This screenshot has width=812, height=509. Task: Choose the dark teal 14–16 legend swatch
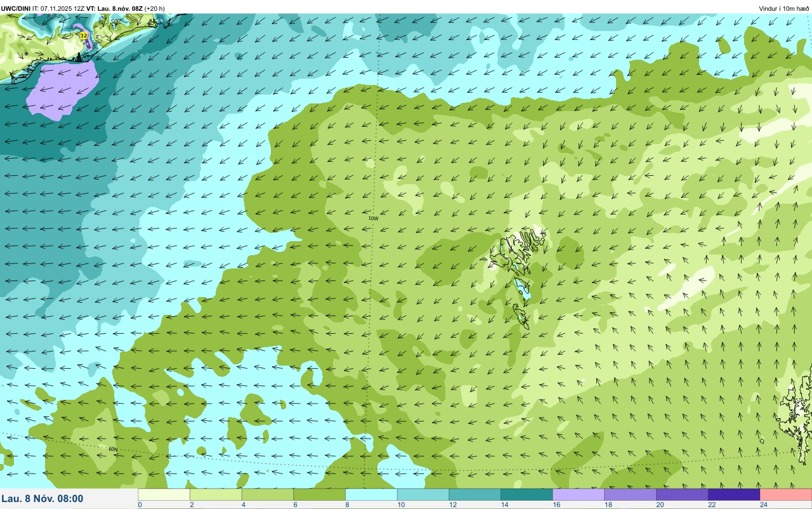click(527, 494)
